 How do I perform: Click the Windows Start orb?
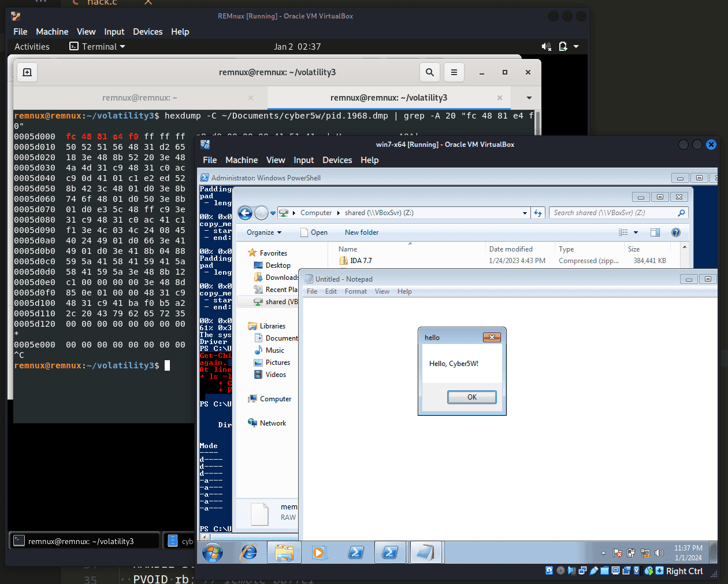pos(213,553)
